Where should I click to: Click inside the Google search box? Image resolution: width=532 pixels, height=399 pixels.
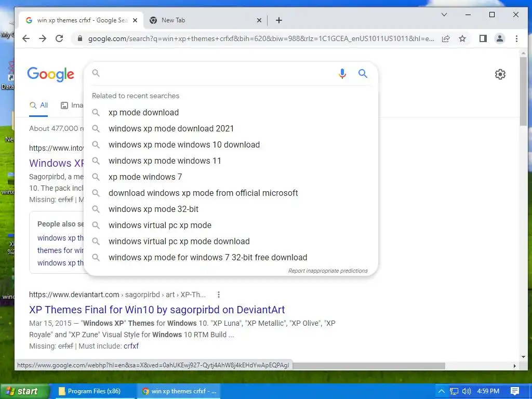click(x=217, y=73)
